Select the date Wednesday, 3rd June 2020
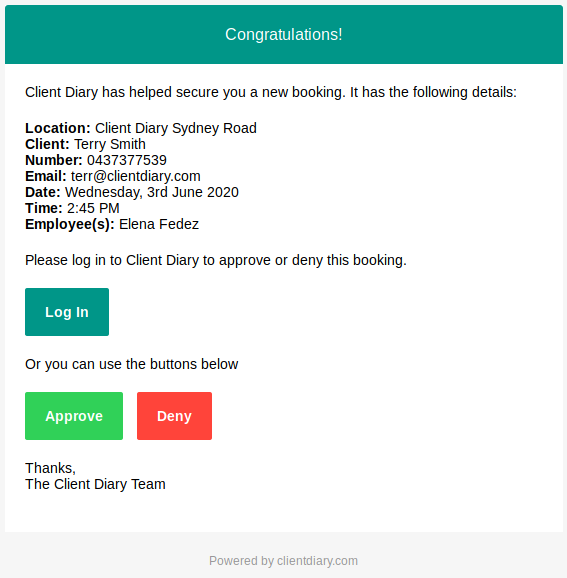 152,192
